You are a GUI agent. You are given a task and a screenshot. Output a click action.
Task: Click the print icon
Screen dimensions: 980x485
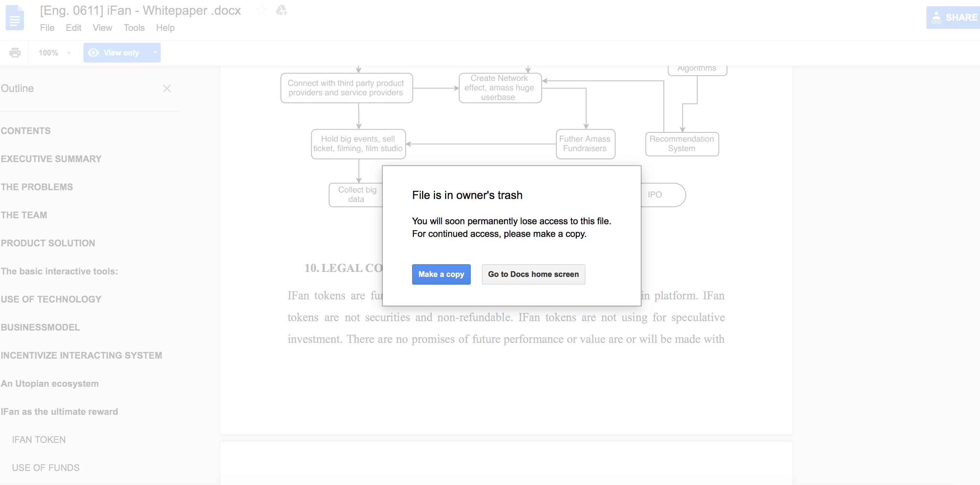[15, 53]
